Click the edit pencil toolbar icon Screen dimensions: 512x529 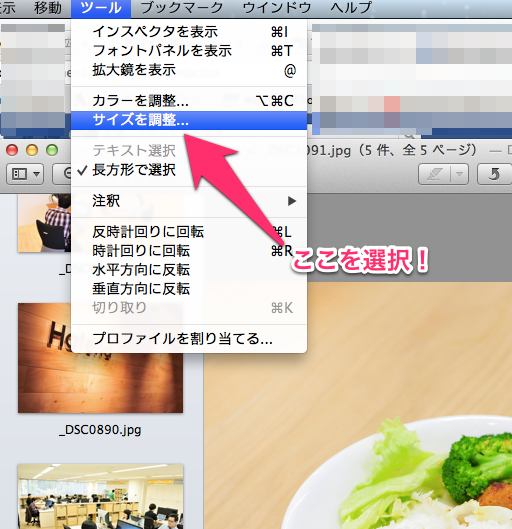pyautogui.click(x=434, y=174)
